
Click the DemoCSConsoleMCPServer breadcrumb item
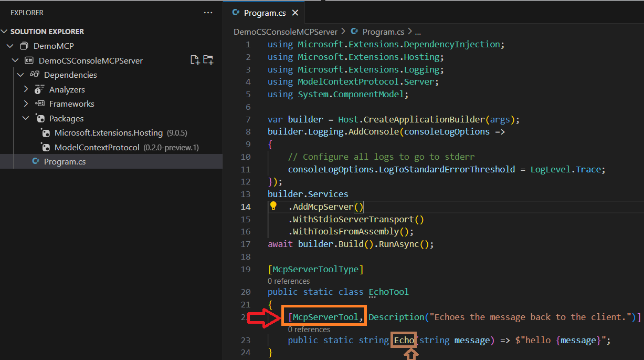coord(286,32)
